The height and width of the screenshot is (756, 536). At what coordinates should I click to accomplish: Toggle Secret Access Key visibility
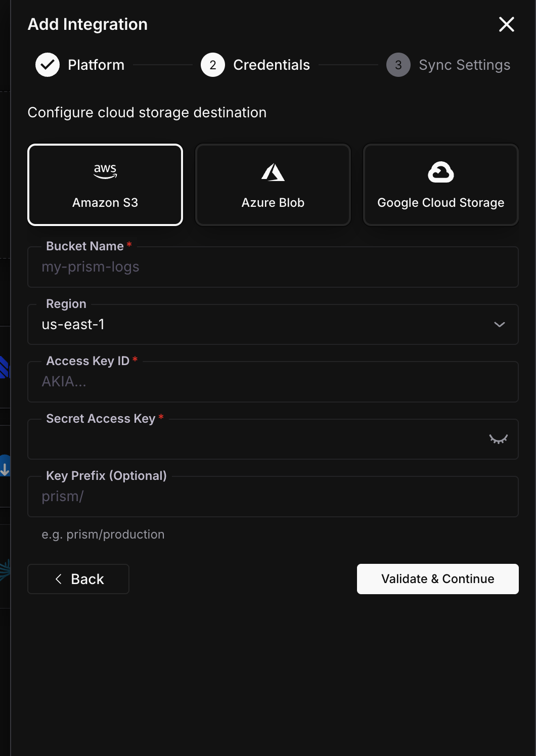point(499,439)
